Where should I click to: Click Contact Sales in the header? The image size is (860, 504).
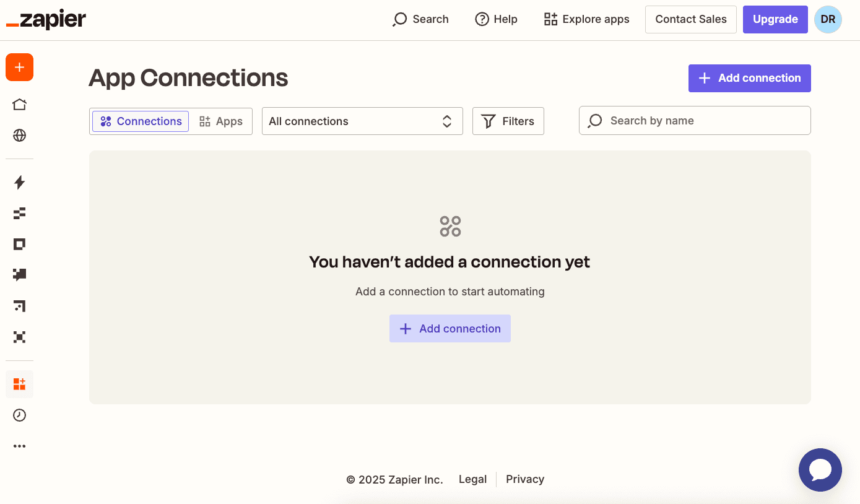coord(690,19)
